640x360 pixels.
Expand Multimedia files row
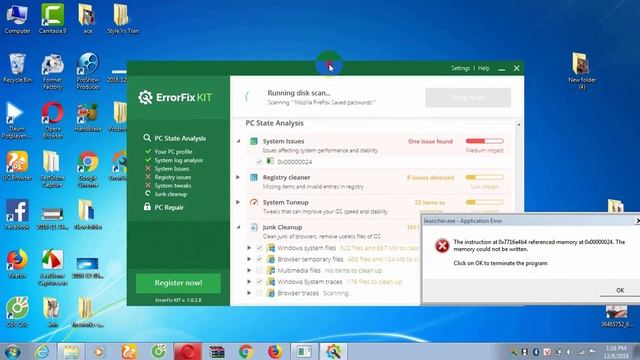[249, 270]
